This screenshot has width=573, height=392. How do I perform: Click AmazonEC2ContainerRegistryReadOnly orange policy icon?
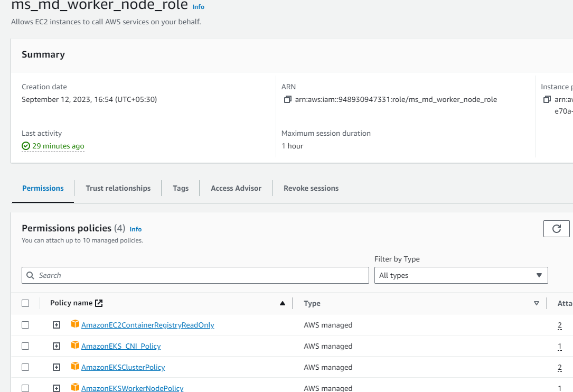pos(75,324)
